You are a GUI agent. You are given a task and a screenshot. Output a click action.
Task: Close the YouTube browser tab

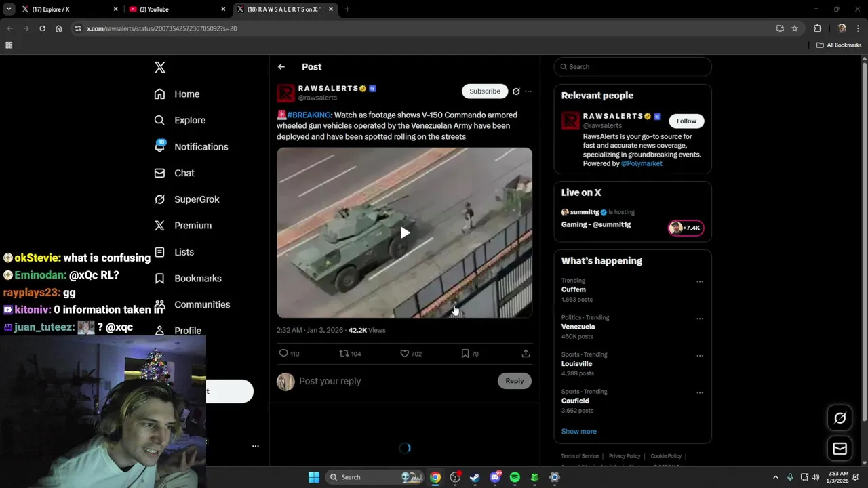click(x=223, y=9)
